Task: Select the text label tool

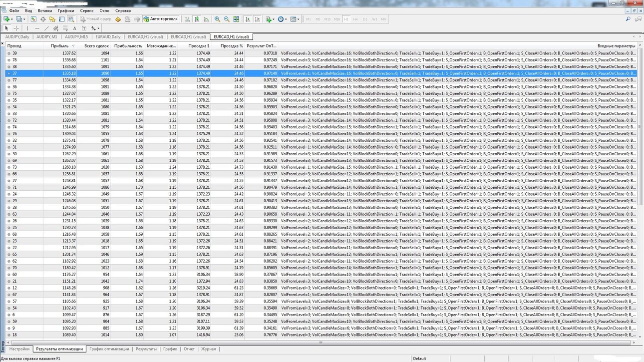Action: pyautogui.click(x=74, y=28)
